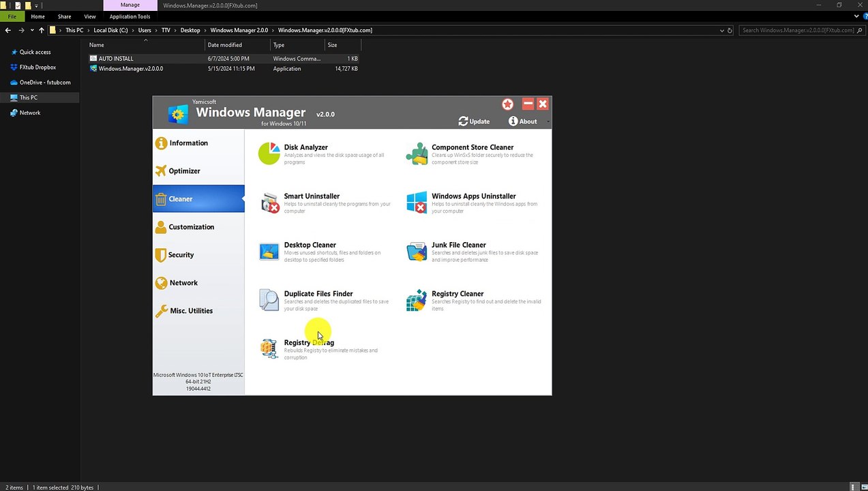Viewport: 868px width, 491px height.
Task: Open Security section
Action: coord(198,255)
